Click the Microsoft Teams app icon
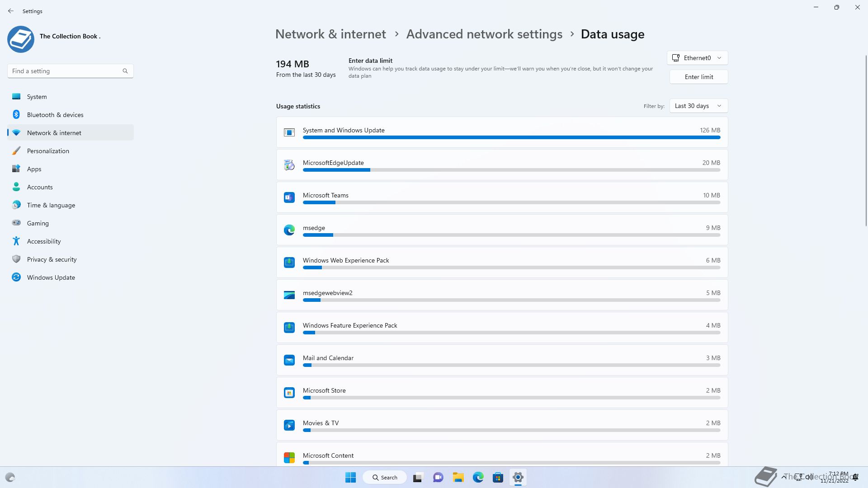 [x=289, y=197]
